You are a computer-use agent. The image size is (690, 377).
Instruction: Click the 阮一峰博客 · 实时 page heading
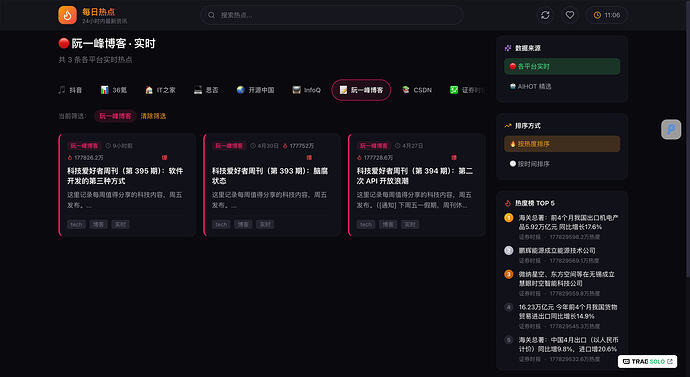click(107, 43)
